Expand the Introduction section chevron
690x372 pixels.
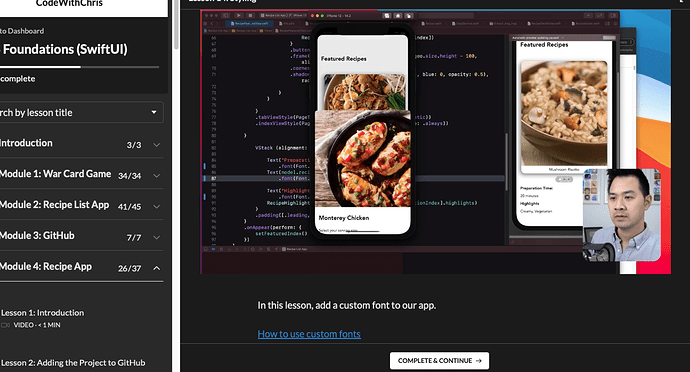pos(157,145)
